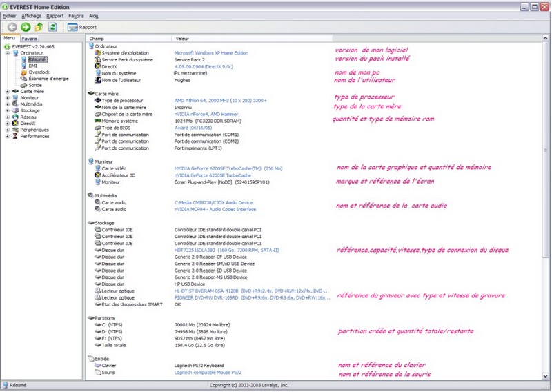Click the Économie d'énergie icon in tree
Image resolution: width=552 pixels, height=392 pixels.
[x=23, y=79]
